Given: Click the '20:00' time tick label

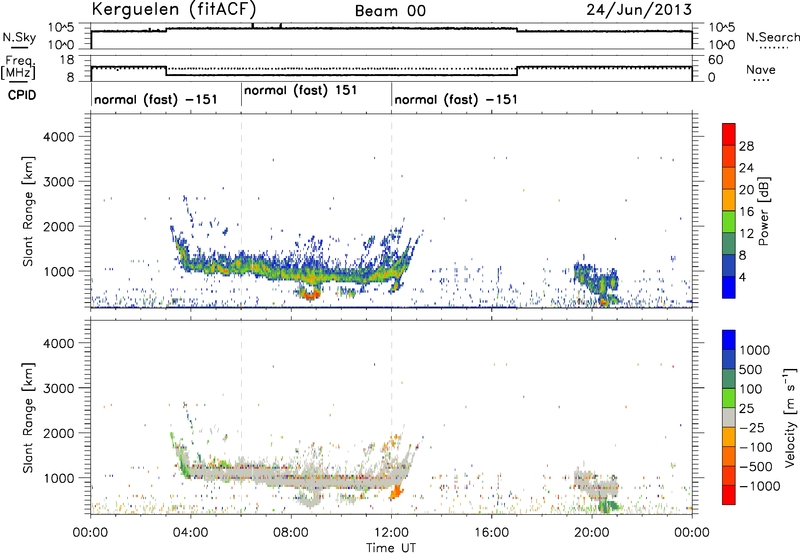Looking at the screenshot, I should (592, 533).
